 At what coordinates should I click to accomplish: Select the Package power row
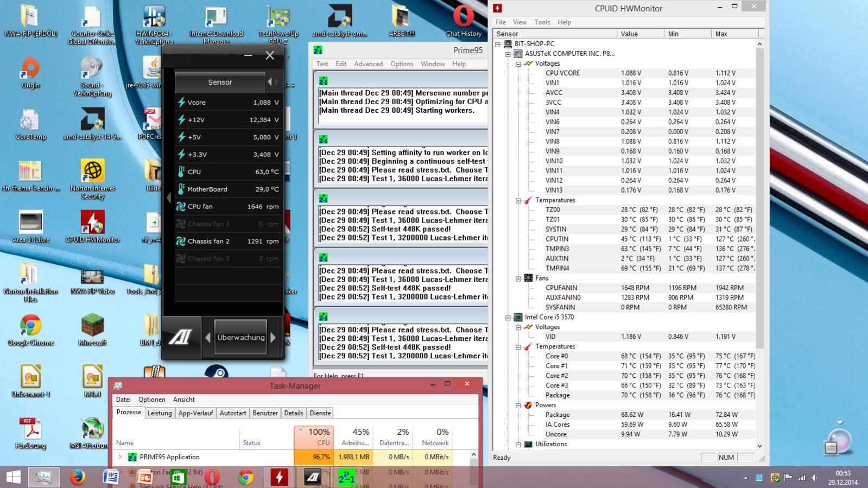pos(650,415)
